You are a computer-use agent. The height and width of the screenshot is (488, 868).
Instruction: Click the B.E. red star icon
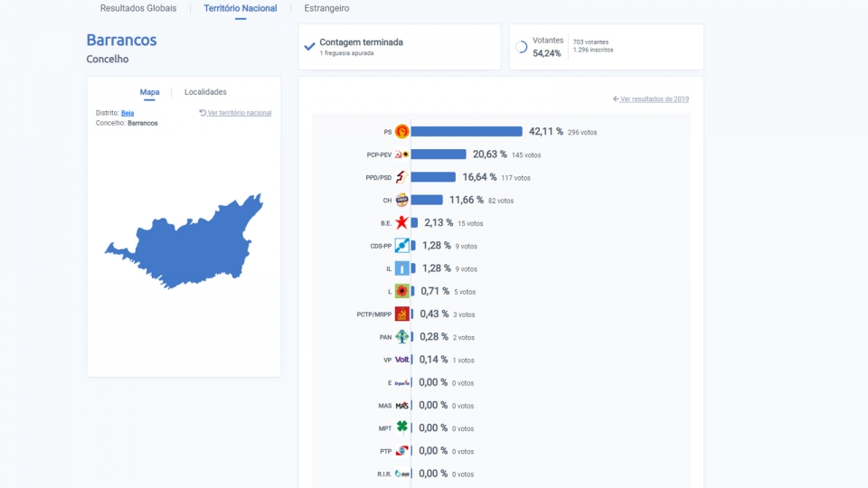[x=401, y=223]
